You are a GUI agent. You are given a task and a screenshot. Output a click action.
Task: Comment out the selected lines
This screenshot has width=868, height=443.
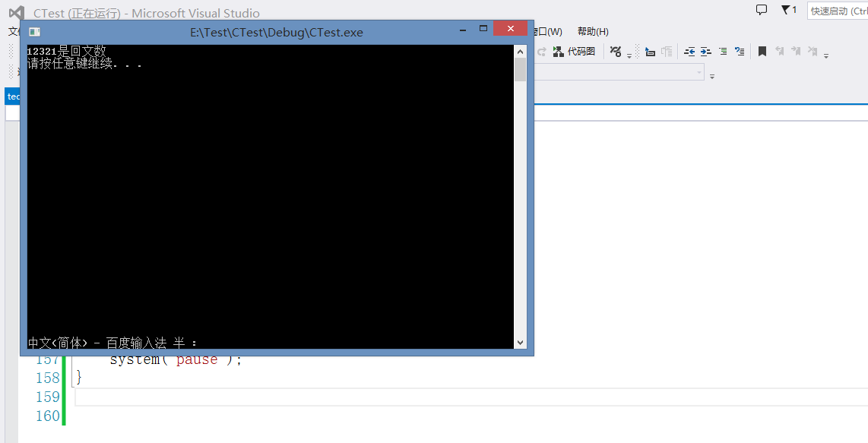tap(723, 52)
